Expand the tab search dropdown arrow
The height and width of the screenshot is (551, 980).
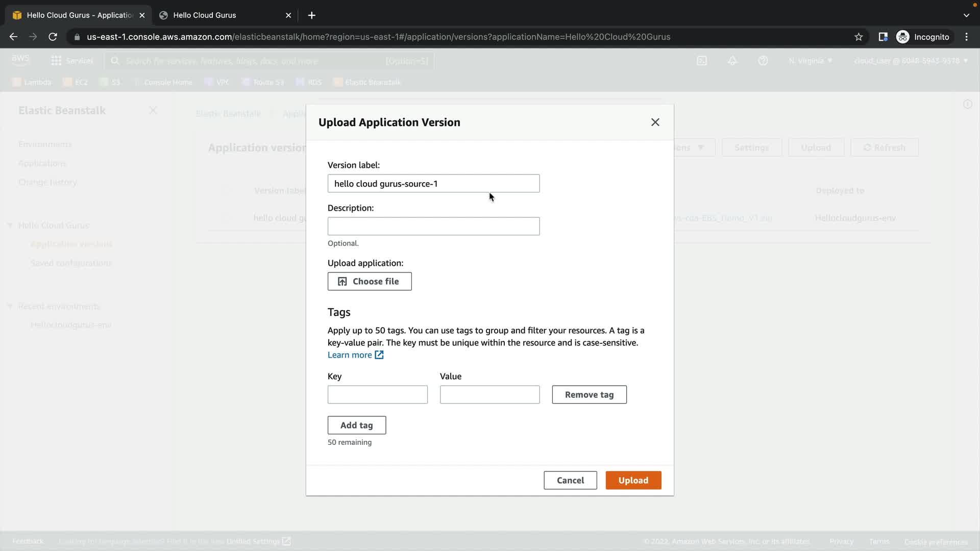coord(966,15)
